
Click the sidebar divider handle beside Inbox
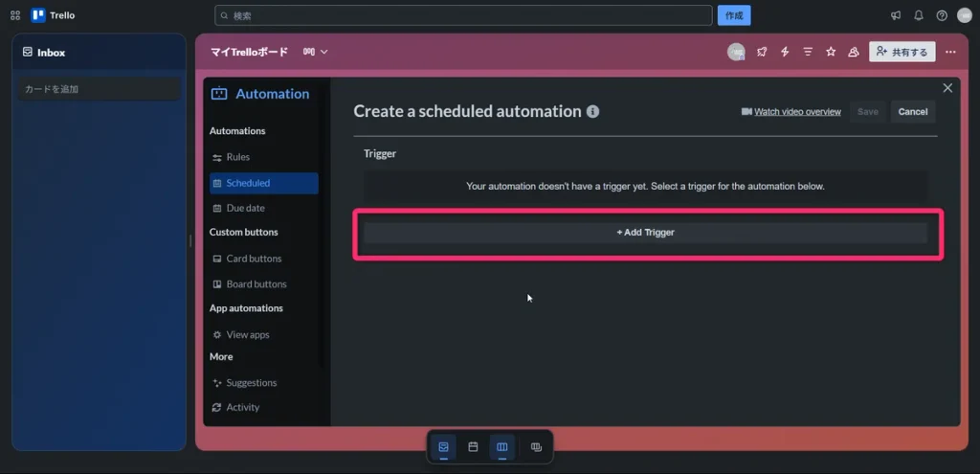tap(190, 240)
